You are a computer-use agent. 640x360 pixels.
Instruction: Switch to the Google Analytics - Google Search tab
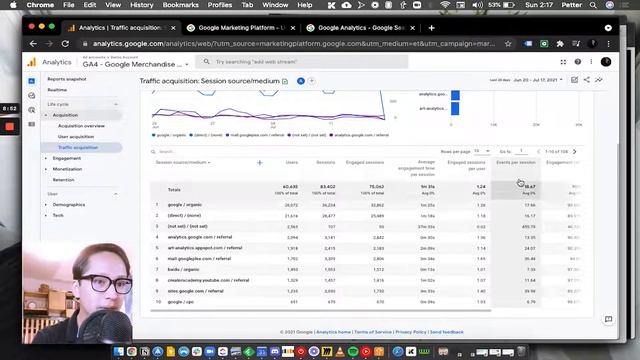(x=361, y=28)
